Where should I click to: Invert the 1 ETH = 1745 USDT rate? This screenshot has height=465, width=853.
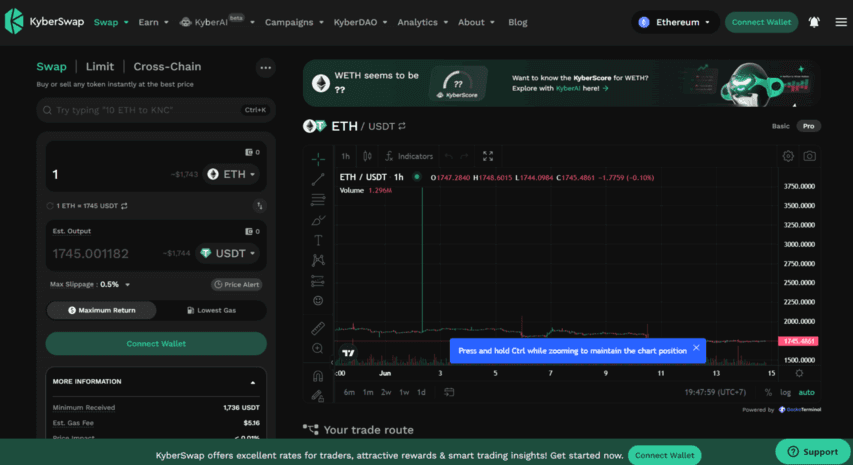(x=124, y=206)
